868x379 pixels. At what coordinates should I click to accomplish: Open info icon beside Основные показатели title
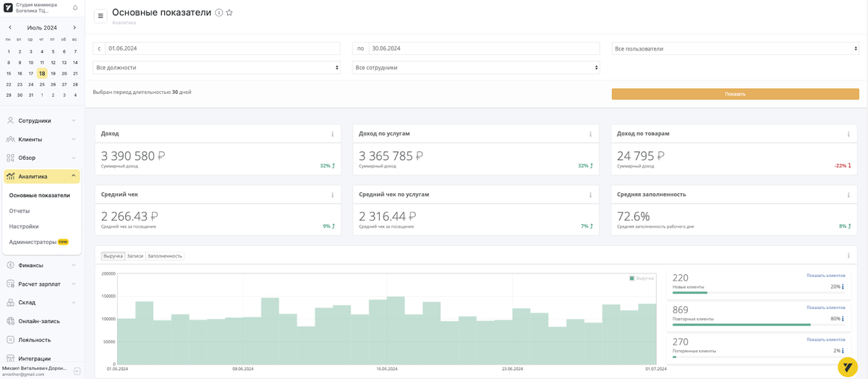click(219, 13)
